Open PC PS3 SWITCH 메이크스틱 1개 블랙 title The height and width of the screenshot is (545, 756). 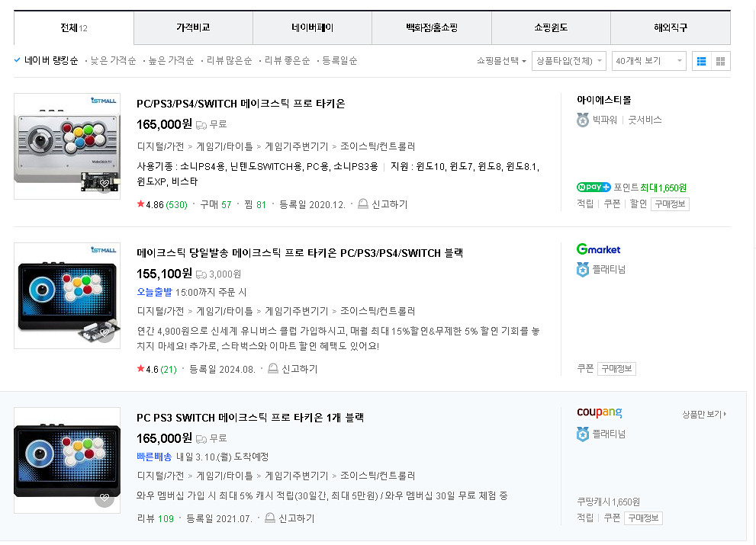(250, 418)
